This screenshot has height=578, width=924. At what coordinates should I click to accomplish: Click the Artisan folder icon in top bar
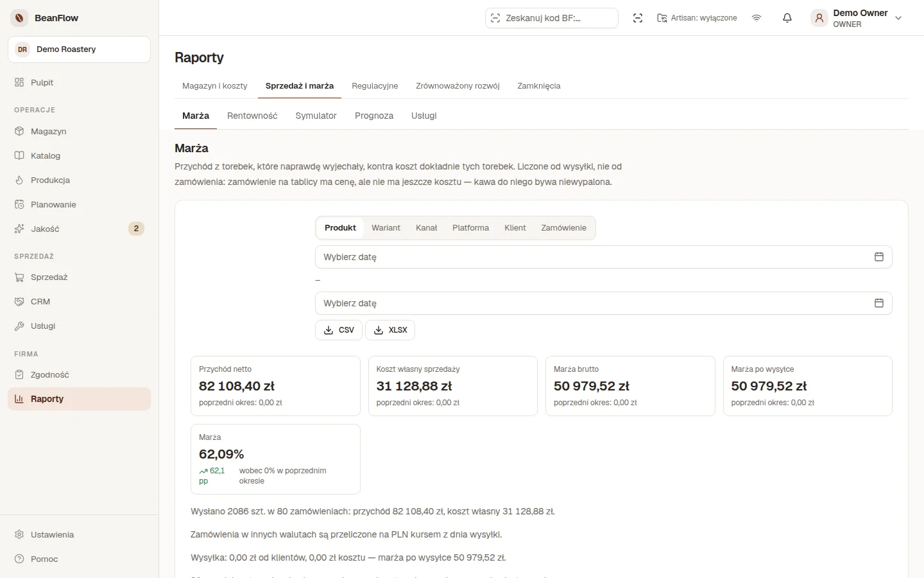click(662, 18)
